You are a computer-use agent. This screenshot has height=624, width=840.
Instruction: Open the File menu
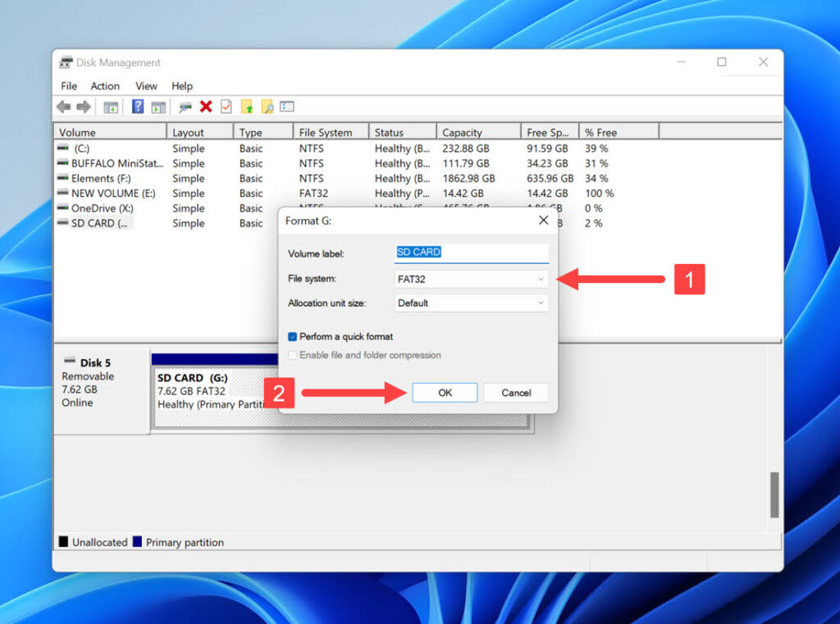[68, 86]
